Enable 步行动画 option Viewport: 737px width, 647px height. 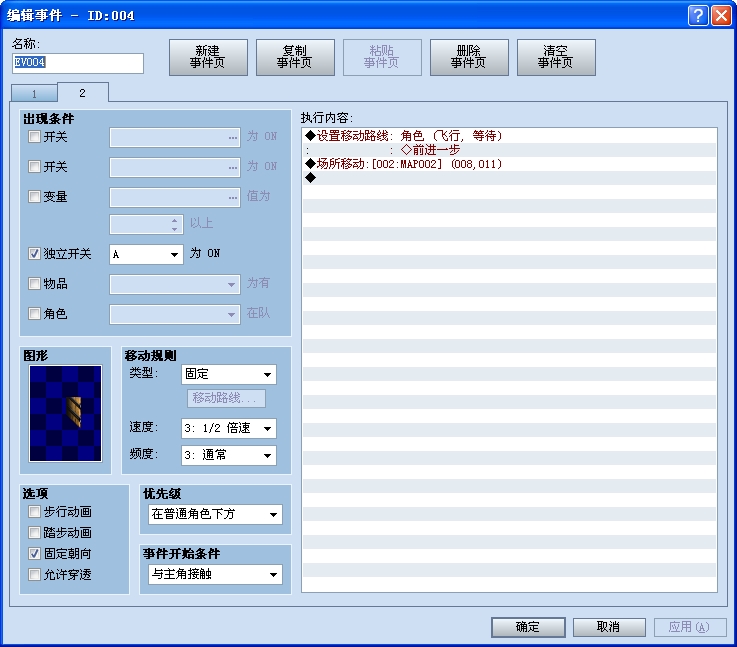pyautogui.click(x=35, y=512)
